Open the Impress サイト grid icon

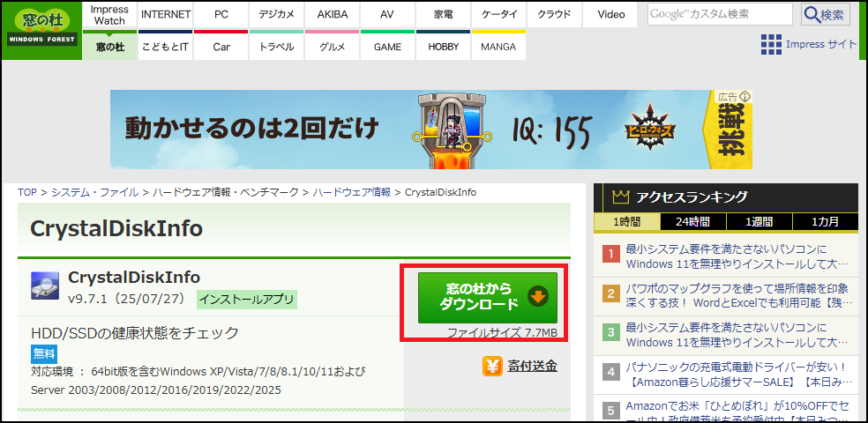(771, 44)
